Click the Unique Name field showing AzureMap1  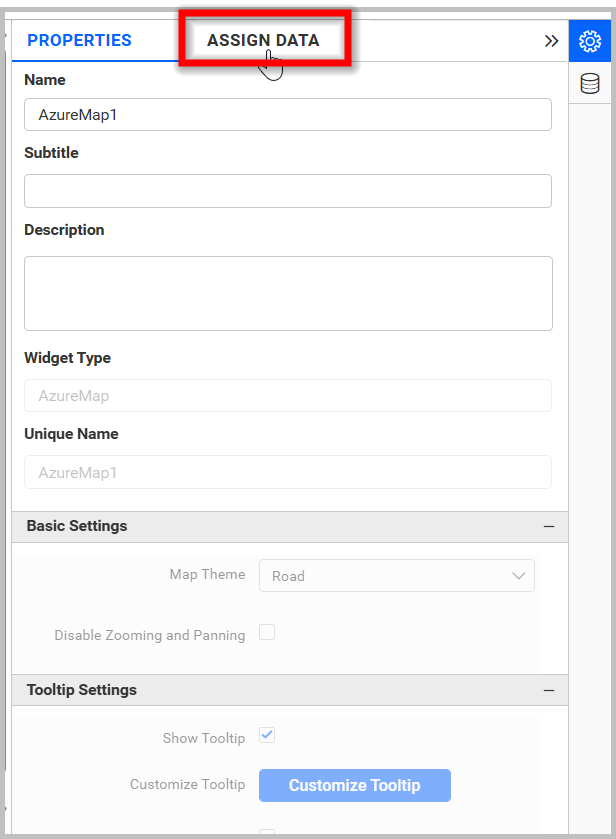pos(288,472)
